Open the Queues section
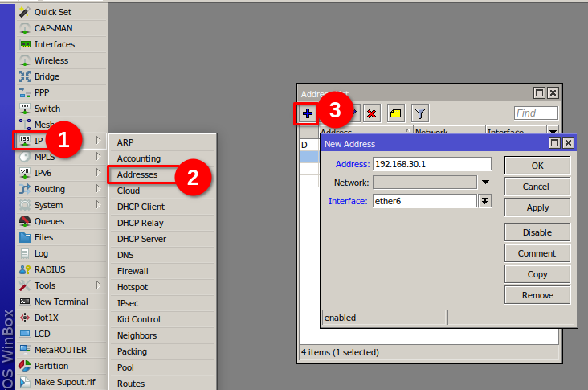Screen dimensions: 588x390 coord(49,221)
